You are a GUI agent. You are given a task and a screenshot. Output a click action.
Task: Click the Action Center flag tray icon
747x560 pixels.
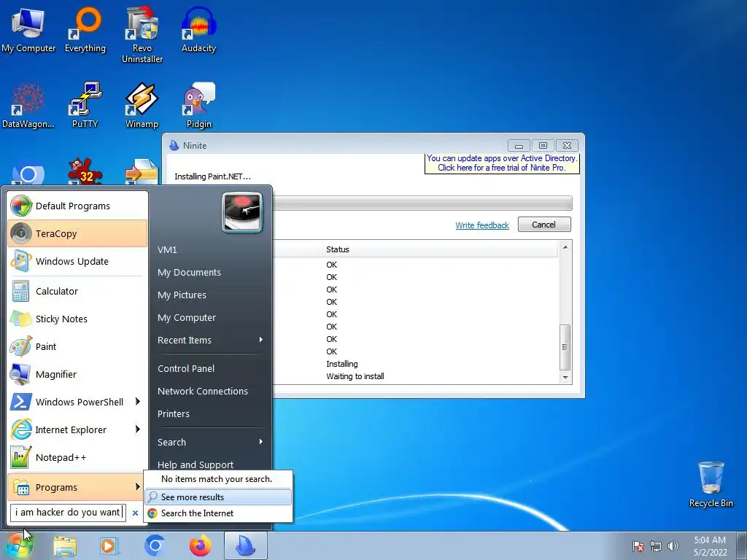click(x=638, y=546)
